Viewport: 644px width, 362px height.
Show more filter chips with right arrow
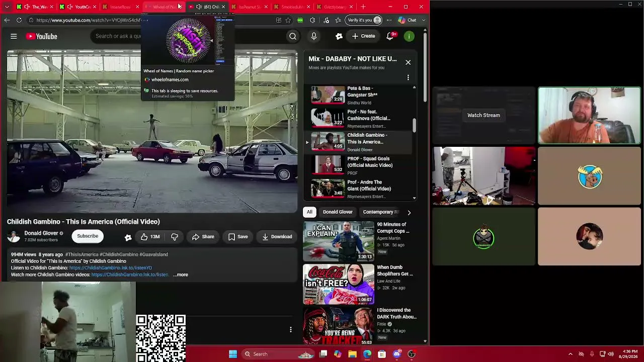tap(409, 213)
